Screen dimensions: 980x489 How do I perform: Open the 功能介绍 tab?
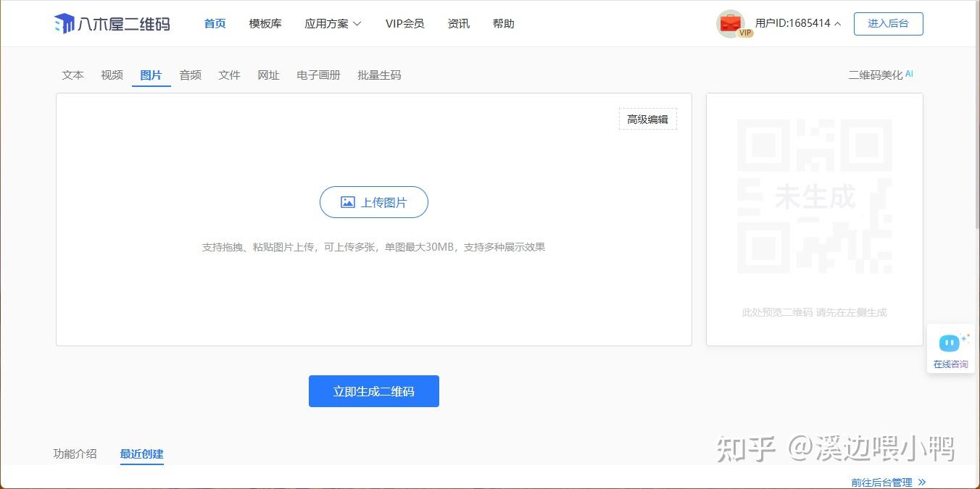75,454
